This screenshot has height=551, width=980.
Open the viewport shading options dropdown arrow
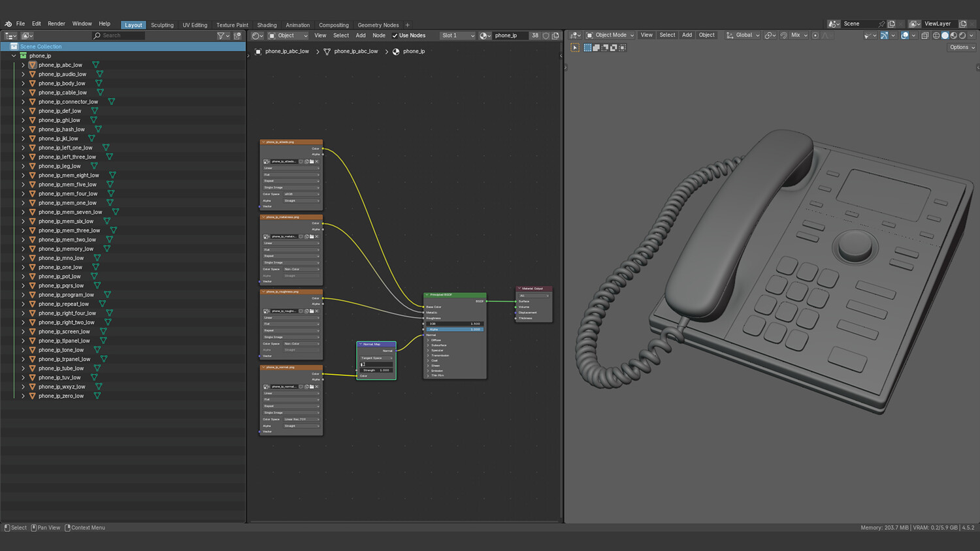(x=972, y=35)
